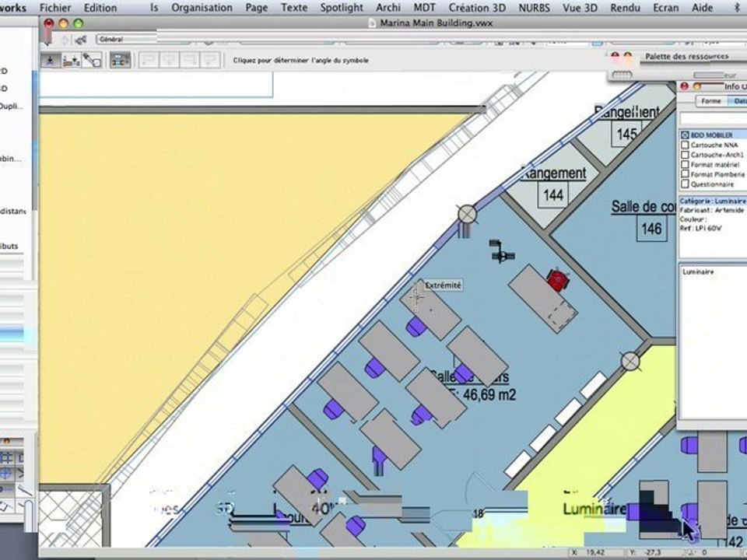The image size is (747, 560).
Task: Click the grid snapping icon in snap palette
Action: coord(6,458)
